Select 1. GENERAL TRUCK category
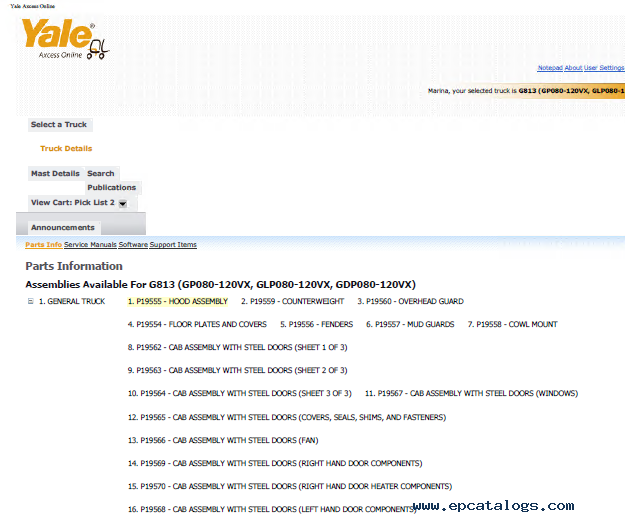 click(x=72, y=301)
